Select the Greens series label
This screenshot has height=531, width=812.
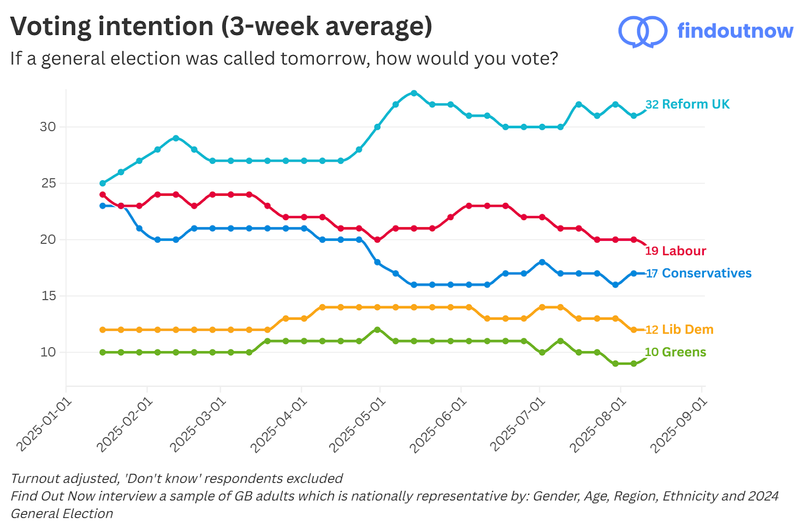click(x=675, y=351)
